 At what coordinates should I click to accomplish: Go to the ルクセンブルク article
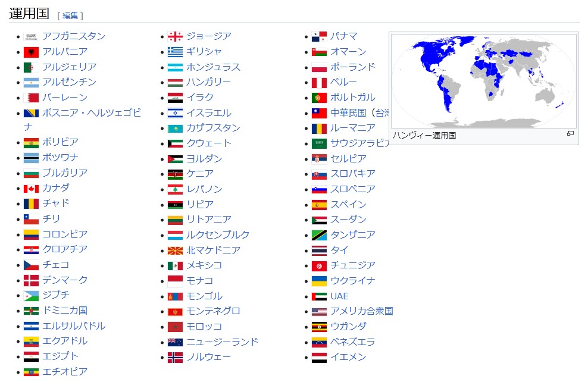tap(218, 235)
